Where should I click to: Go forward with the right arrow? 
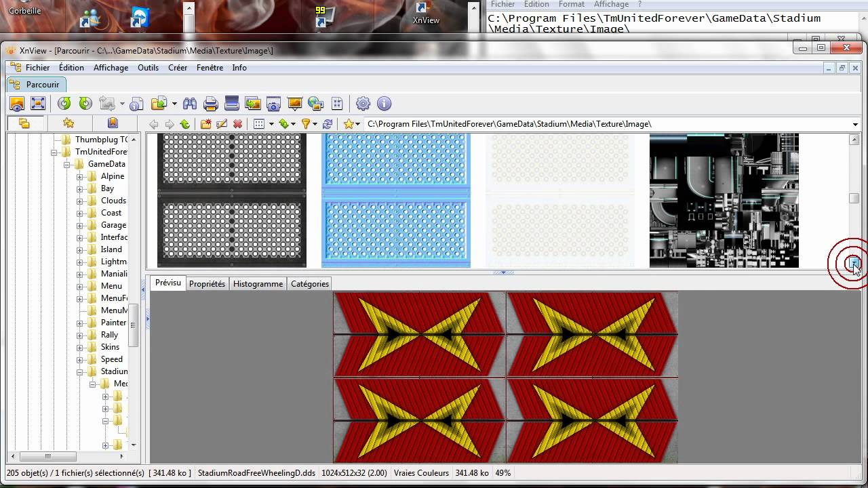tap(169, 124)
